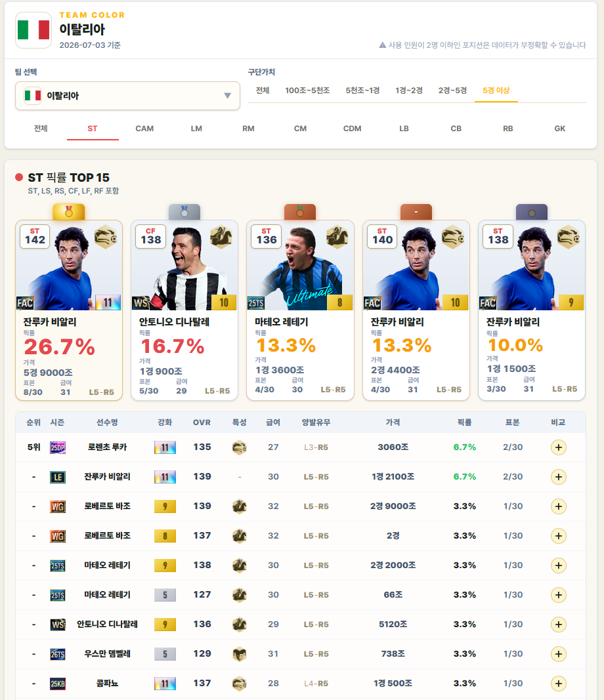Switch to the CAM position tab
This screenshot has width=604, height=700.
(x=144, y=129)
